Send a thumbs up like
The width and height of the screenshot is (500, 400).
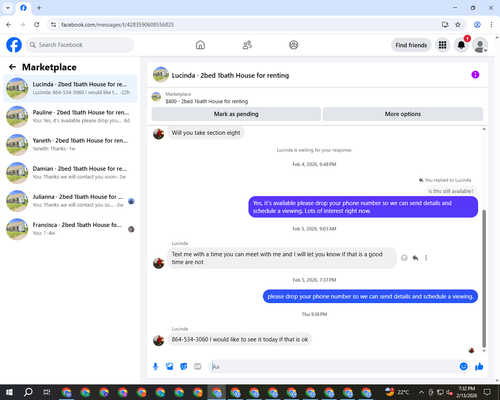[x=479, y=367]
